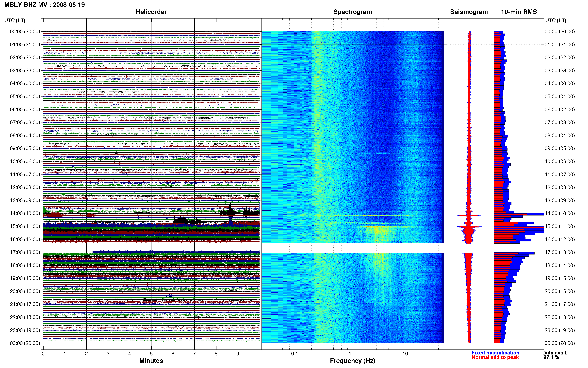Screen dimensions: 588x368
Task: Click the left '17:00 (13:00)' time label
Action: point(25,252)
